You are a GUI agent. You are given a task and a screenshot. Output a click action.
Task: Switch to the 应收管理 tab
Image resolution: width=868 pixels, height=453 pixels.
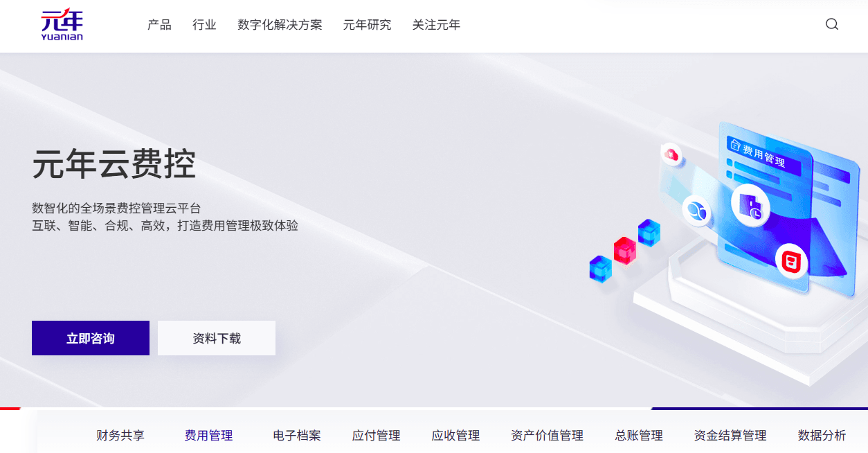pos(455,436)
